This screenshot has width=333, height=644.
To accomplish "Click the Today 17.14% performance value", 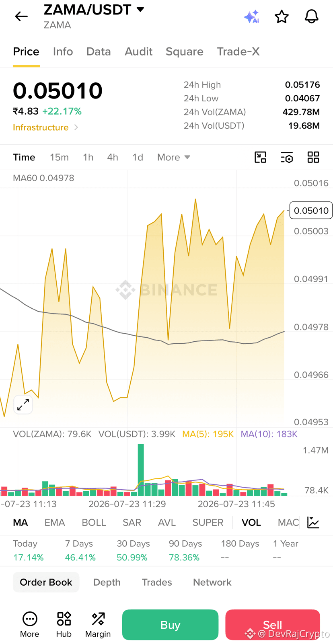I will tap(28, 558).
